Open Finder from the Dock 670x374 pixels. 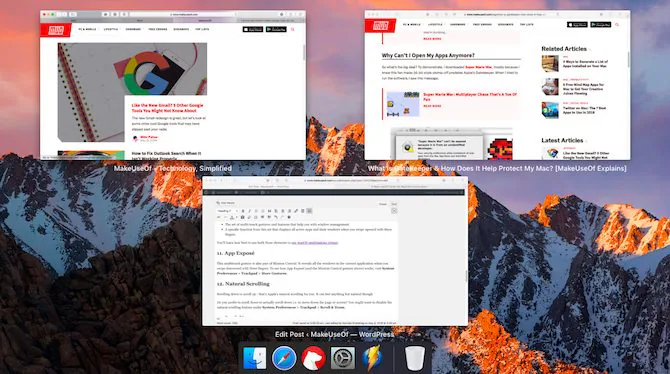(x=254, y=358)
